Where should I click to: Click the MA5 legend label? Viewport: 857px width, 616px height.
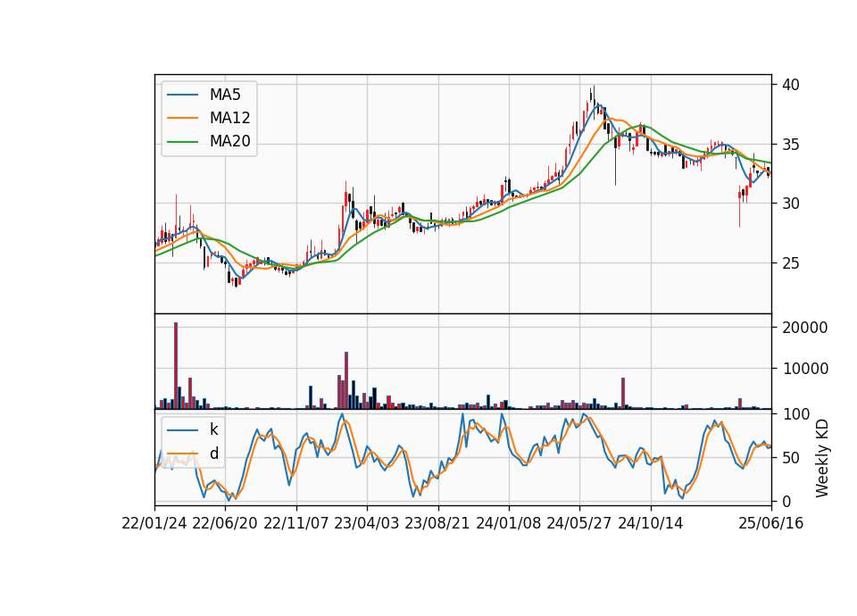[x=225, y=95]
